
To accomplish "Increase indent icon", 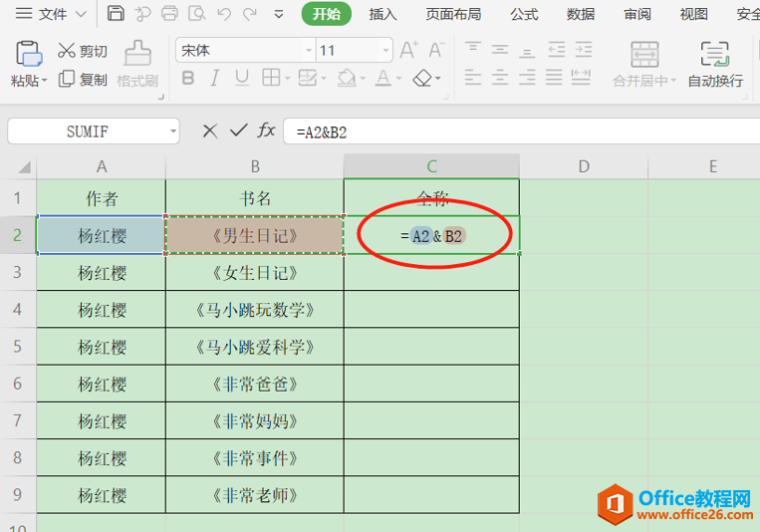I will coord(584,50).
